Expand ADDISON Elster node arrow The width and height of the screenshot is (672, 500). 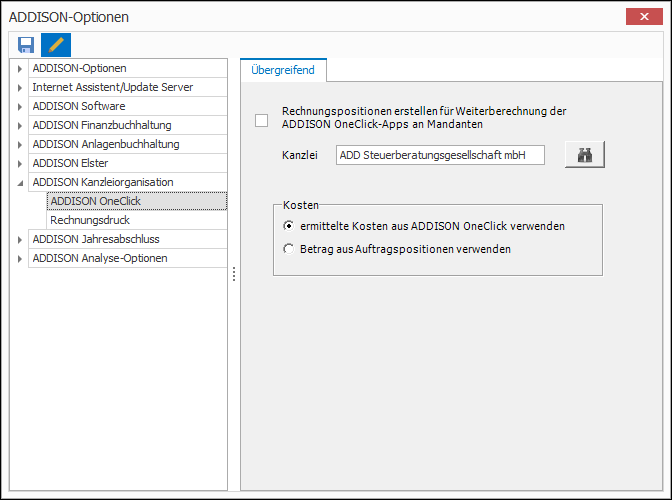click(x=20, y=164)
